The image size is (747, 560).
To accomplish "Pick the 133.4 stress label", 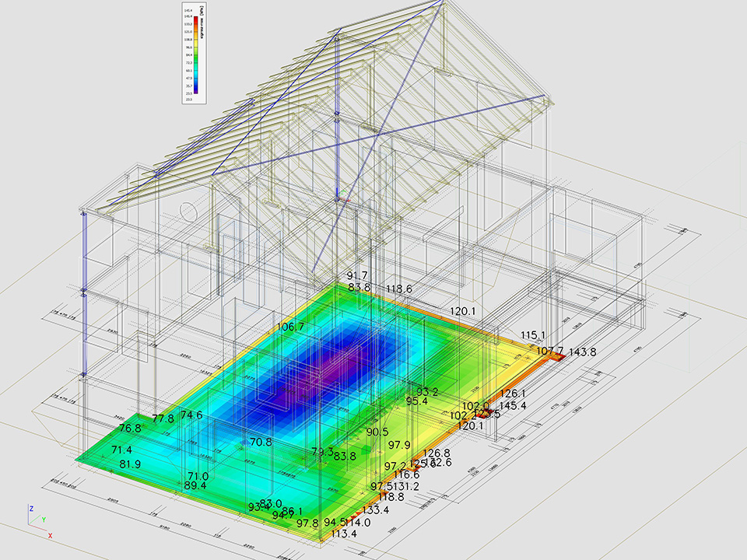I will pos(376,509).
